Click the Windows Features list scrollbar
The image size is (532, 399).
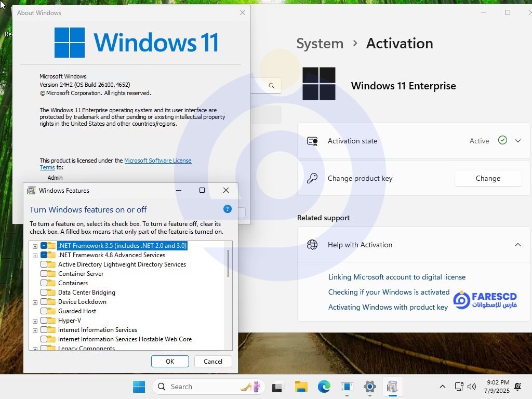[228, 263]
